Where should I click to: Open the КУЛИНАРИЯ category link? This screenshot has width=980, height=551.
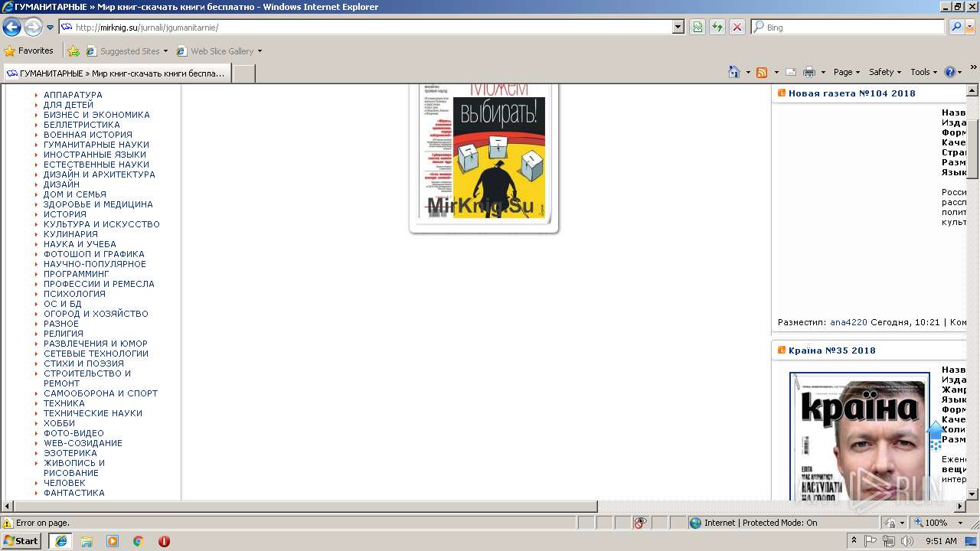(x=70, y=234)
